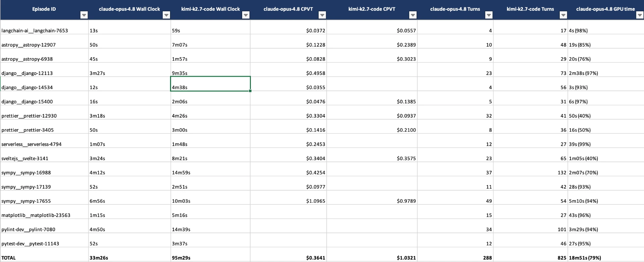
Task: Select cell pylint-dev__pylint-7080
Action: [x=44, y=226]
